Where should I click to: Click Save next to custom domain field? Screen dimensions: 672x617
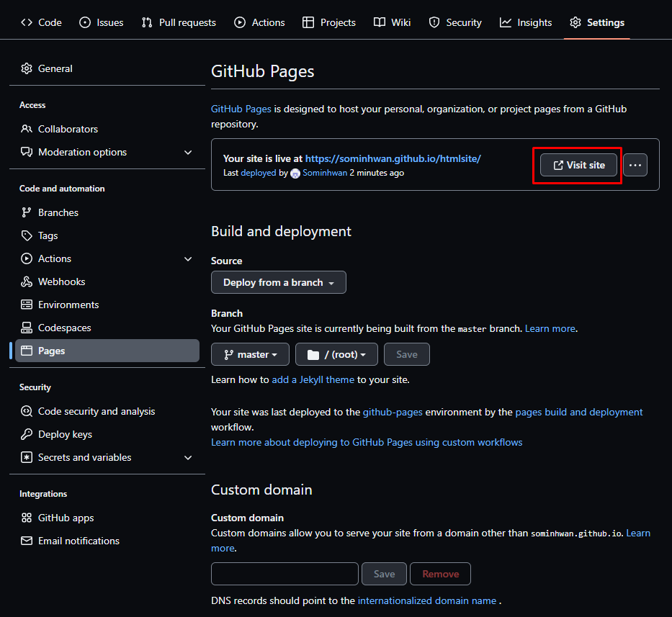pyautogui.click(x=384, y=574)
